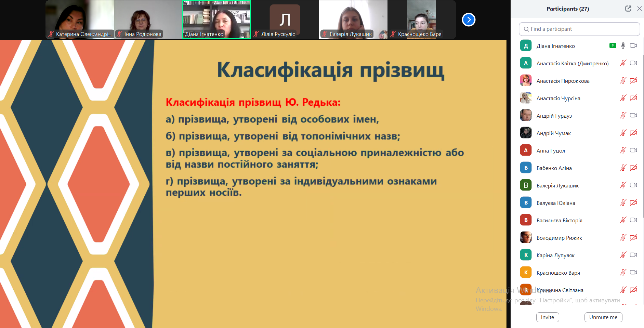
Task: Select Володимир Рижик in participant list
Action: (x=559, y=238)
